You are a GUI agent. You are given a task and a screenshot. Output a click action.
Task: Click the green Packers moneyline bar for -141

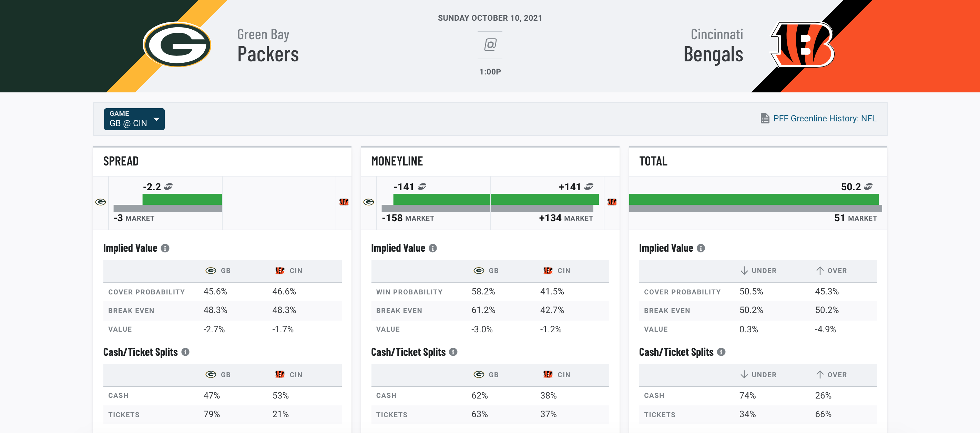(441, 199)
